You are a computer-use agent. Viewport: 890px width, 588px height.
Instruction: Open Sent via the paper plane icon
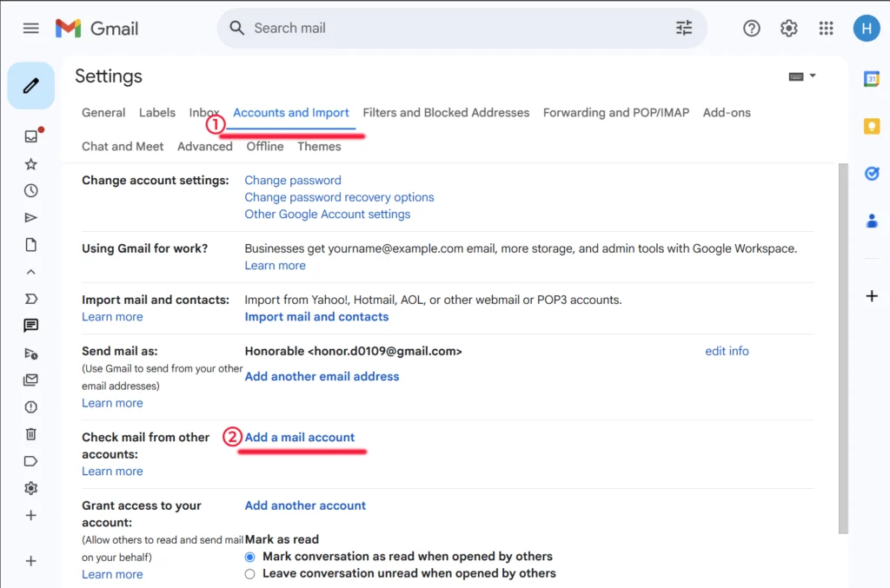[x=30, y=218]
